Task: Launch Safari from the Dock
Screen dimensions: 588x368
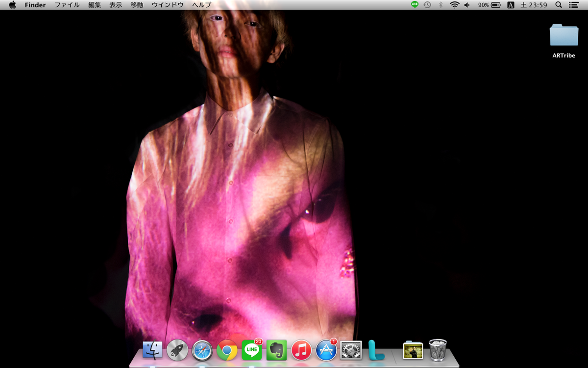Action: [202, 350]
